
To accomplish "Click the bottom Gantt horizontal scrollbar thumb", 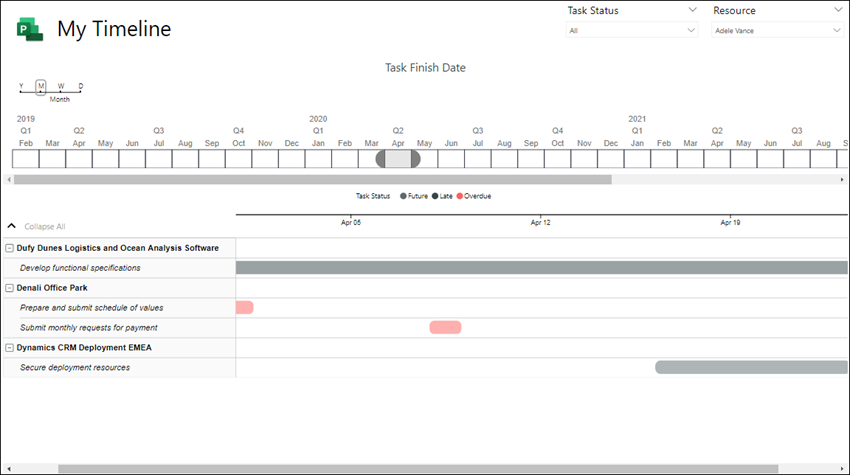I will pos(418,468).
